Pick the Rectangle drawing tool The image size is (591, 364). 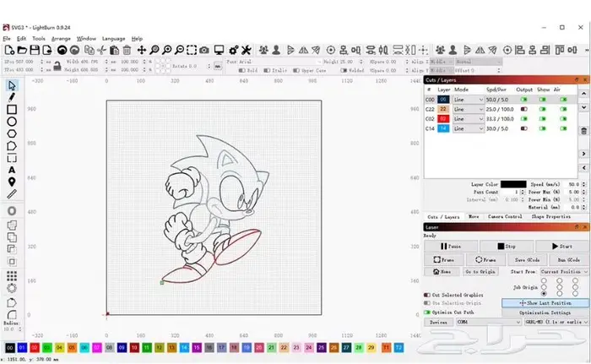(x=12, y=110)
